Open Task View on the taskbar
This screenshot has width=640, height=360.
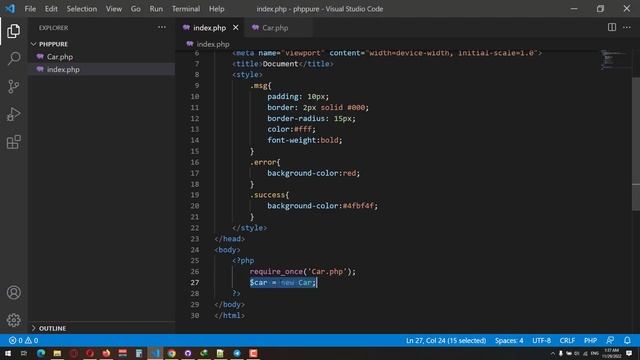pyautogui.click(x=24, y=353)
